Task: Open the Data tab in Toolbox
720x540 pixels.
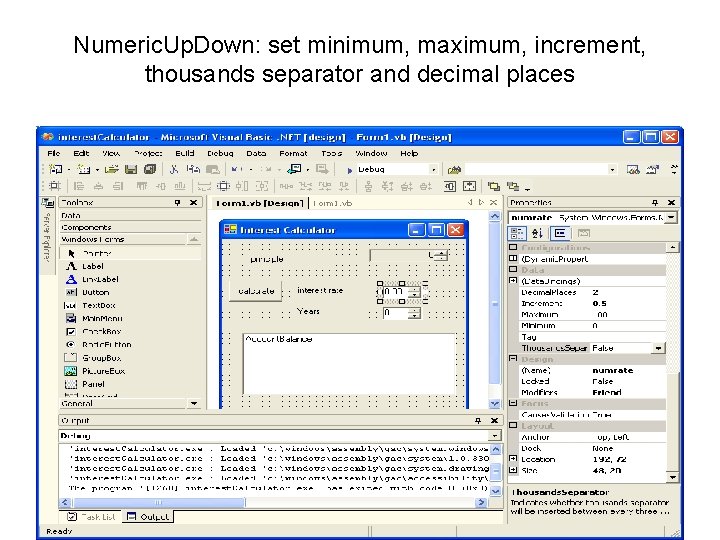Action: point(130,215)
